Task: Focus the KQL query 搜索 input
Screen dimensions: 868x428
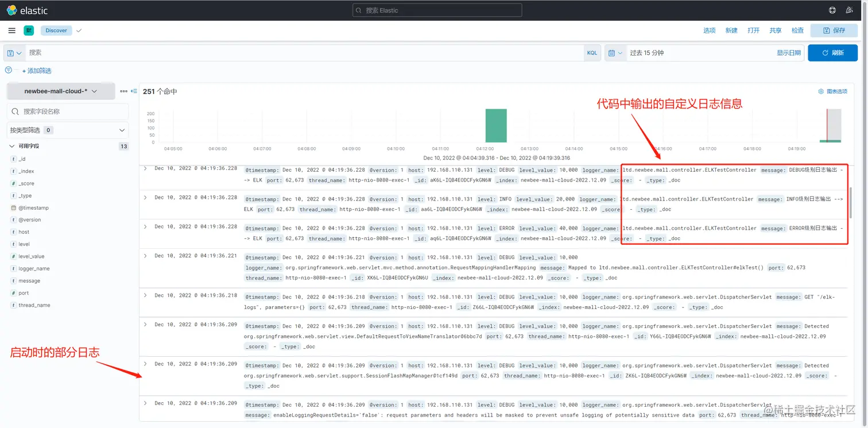Action: coord(304,53)
